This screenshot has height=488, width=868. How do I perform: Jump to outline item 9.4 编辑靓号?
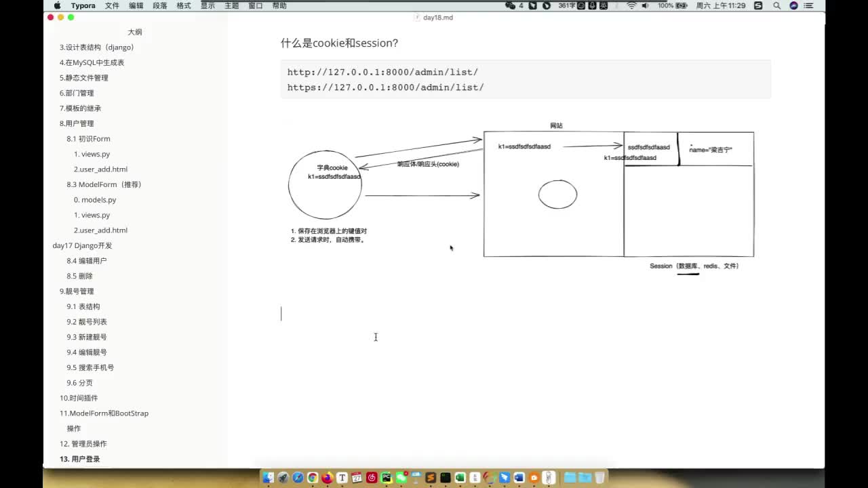pos(86,352)
